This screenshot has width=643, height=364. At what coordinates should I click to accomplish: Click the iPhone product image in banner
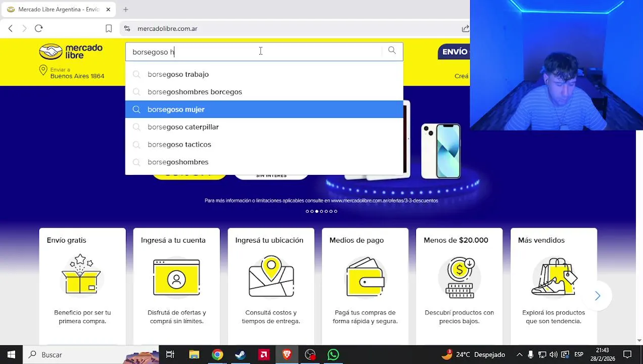click(x=441, y=151)
